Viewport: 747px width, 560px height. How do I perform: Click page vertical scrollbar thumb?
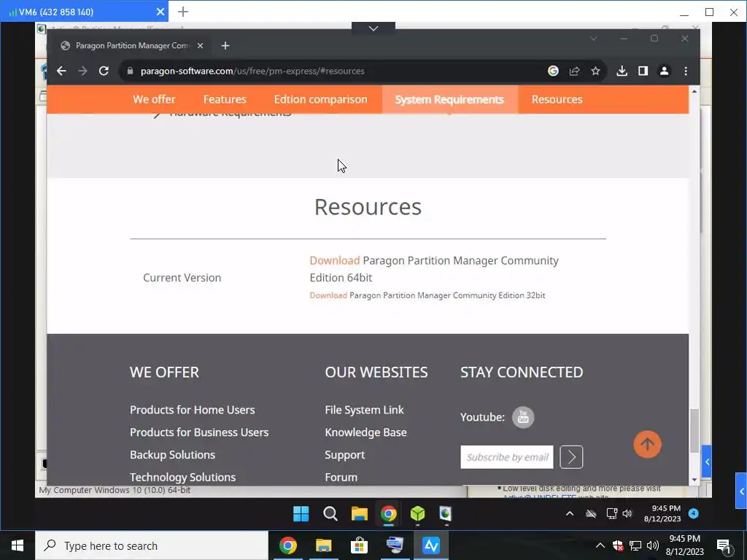click(x=694, y=430)
